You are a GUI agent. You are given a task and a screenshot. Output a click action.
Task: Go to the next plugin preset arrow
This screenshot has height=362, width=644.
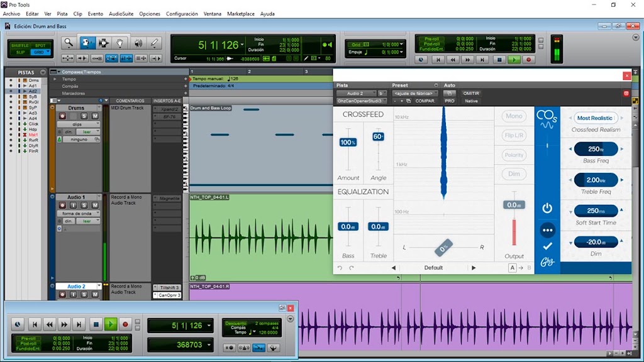tap(474, 268)
